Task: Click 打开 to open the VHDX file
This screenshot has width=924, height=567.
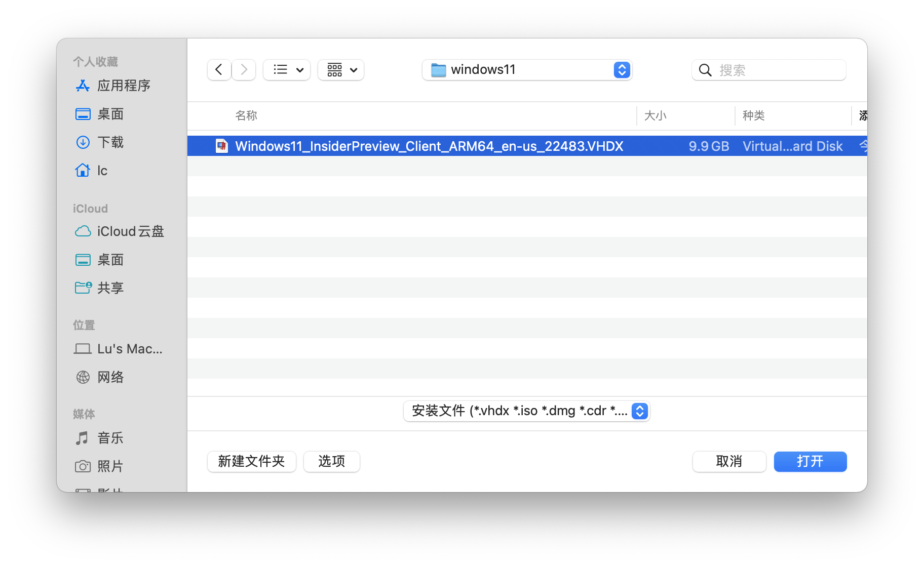Action: [x=810, y=461]
